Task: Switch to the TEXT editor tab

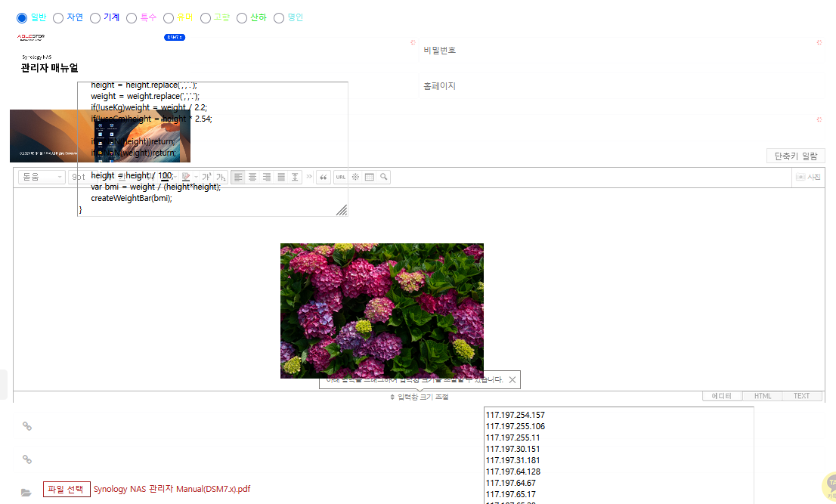Action: pos(801,396)
